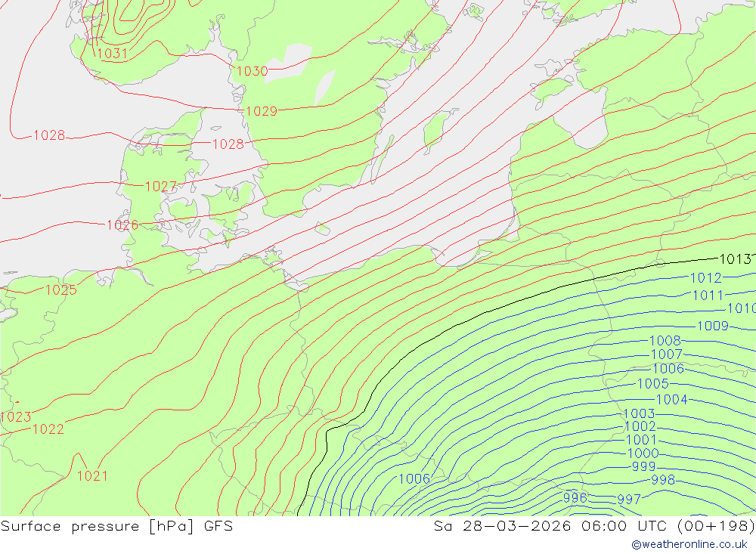This screenshot has width=756, height=554.
Task: Click the blue 998 isobar label
Action: coord(663,480)
